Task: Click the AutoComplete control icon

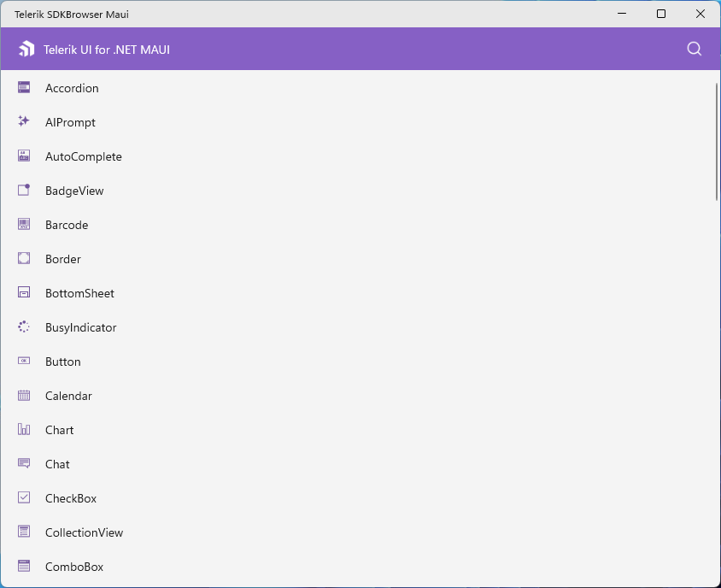Action: click(x=24, y=156)
